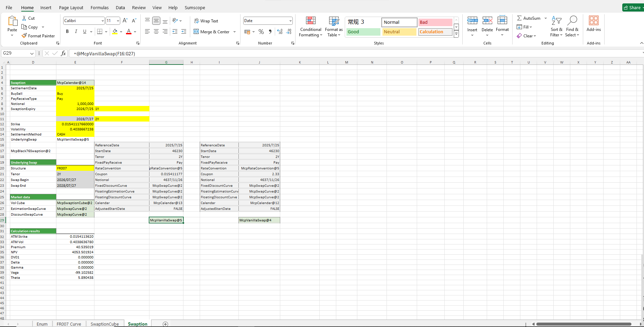644x327 pixels.
Task: Apply the Good cell style
Action: tap(363, 32)
